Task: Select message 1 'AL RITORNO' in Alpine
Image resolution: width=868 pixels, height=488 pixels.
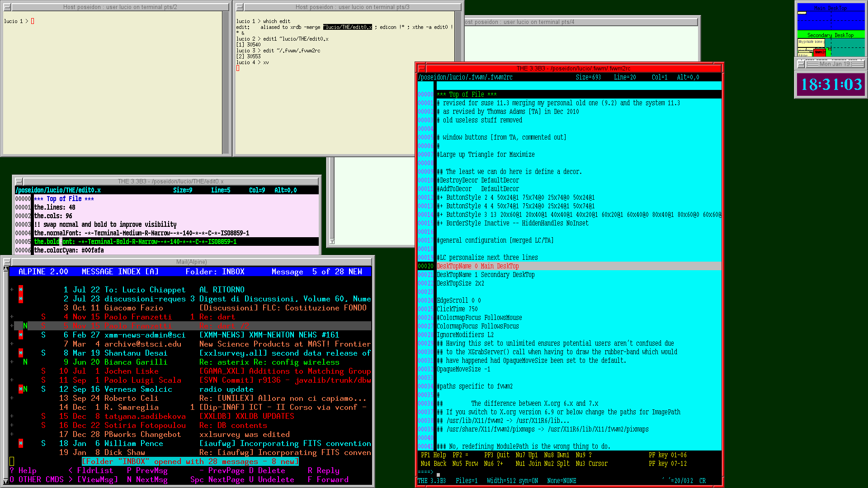Action: click(190, 290)
